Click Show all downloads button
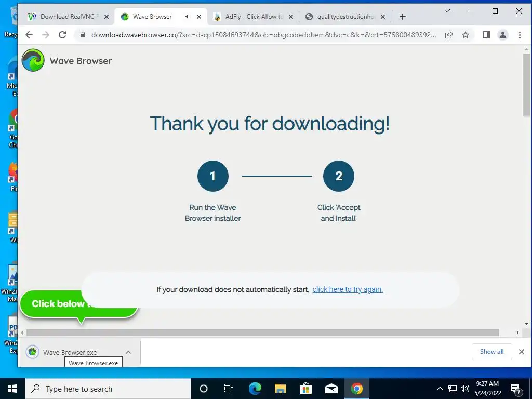532x399 pixels. [x=491, y=352]
